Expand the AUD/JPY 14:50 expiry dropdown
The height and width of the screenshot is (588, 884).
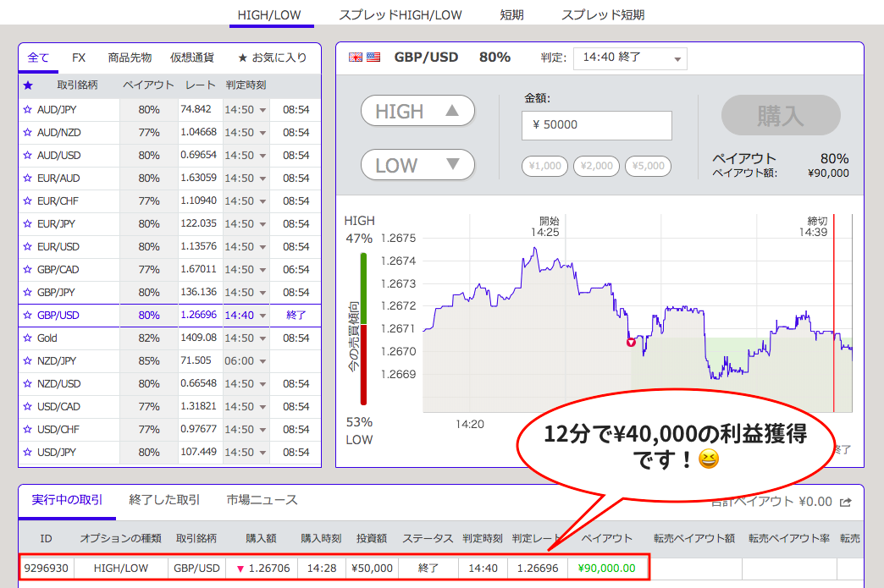coord(246,110)
